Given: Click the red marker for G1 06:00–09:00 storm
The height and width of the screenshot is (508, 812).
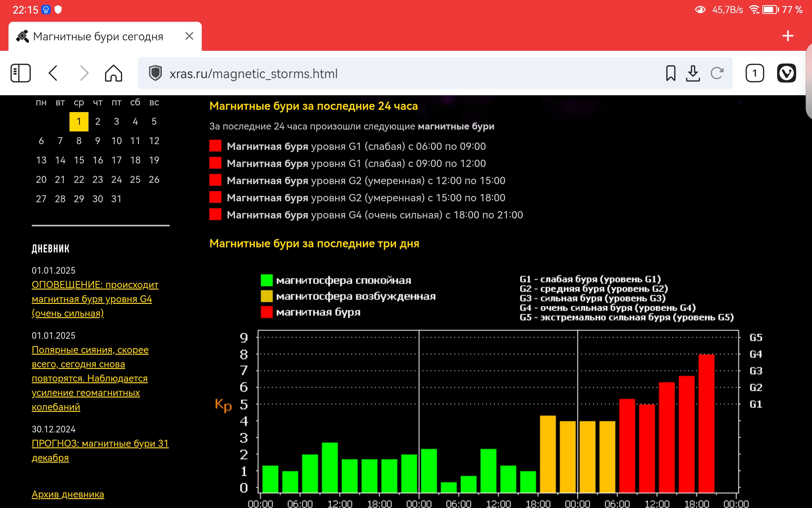Looking at the screenshot, I should point(215,146).
